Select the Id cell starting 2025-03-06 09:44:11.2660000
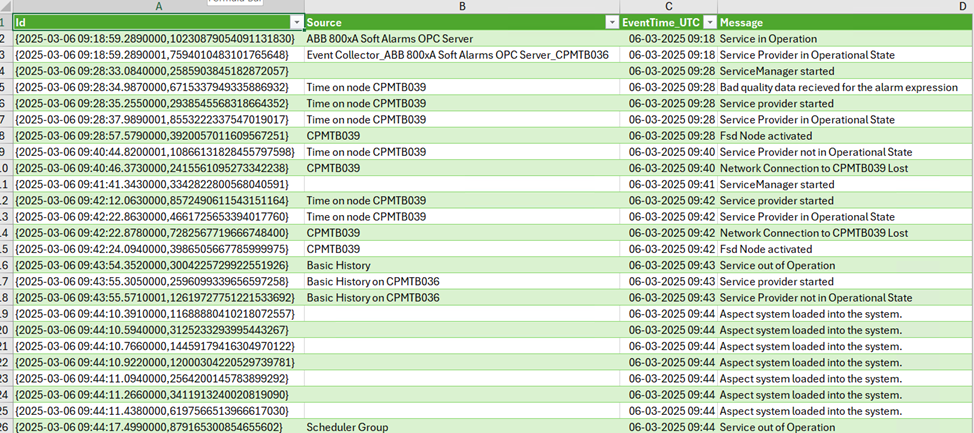974x433 pixels. coord(159,394)
